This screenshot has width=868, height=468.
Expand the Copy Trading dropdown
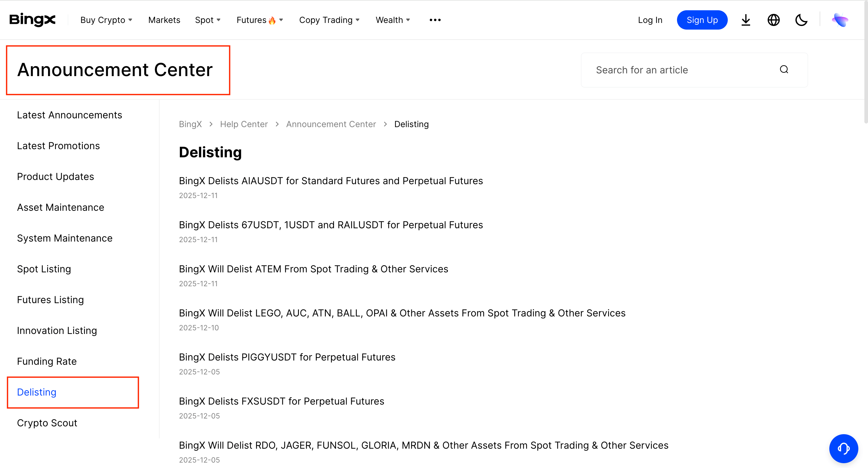pyautogui.click(x=329, y=20)
